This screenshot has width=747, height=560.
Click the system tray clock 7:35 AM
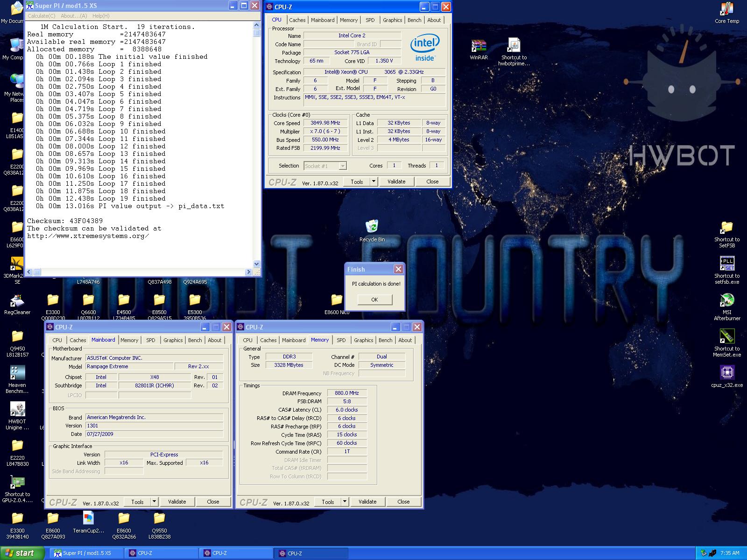pos(730,553)
